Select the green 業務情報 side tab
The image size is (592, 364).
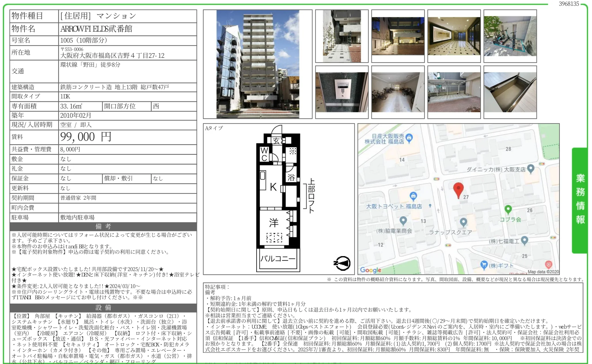tap(580, 195)
